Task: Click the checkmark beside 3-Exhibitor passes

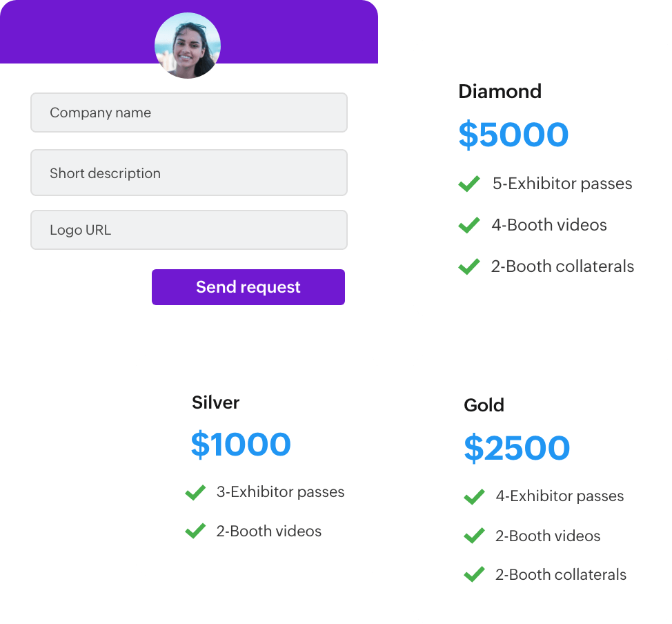Action: coord(195,492)
